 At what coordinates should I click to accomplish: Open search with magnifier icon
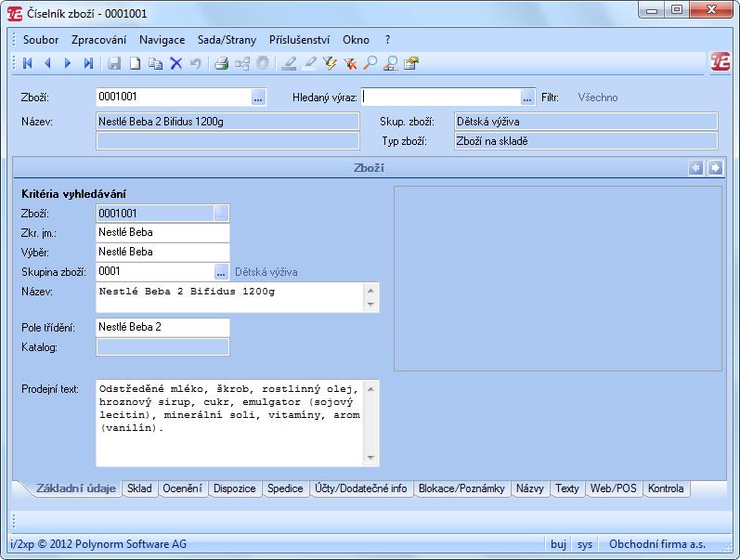click(370, 63)
